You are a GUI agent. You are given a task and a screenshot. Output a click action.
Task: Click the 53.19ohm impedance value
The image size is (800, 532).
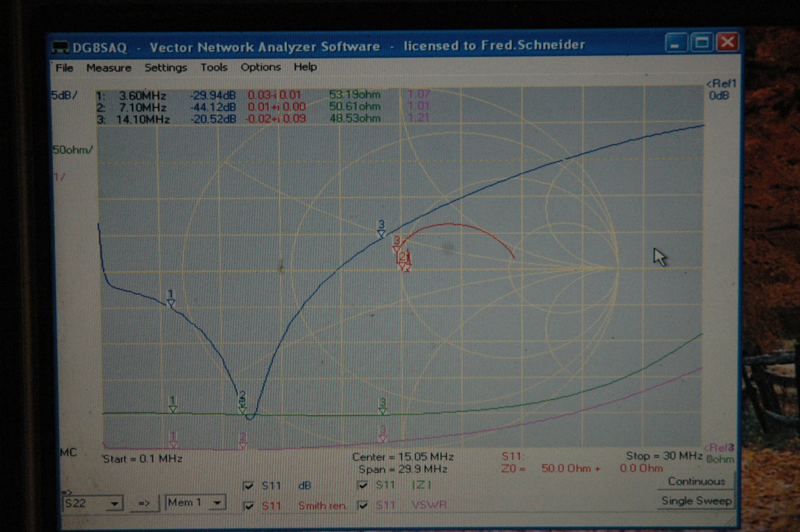354,95
